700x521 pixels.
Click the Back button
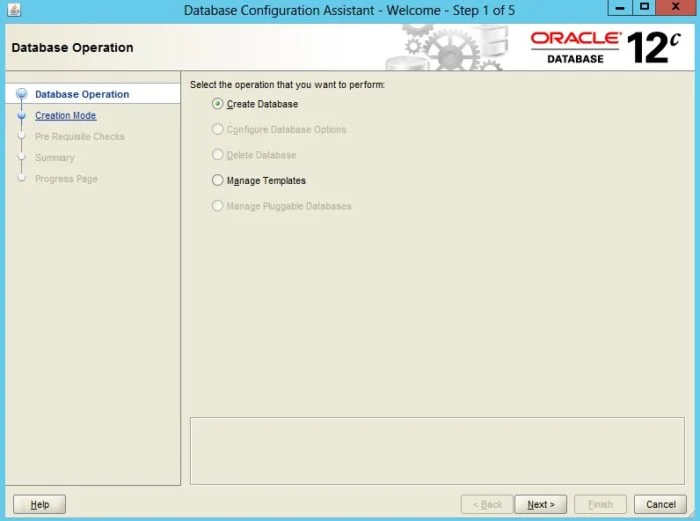click(487, 504)
